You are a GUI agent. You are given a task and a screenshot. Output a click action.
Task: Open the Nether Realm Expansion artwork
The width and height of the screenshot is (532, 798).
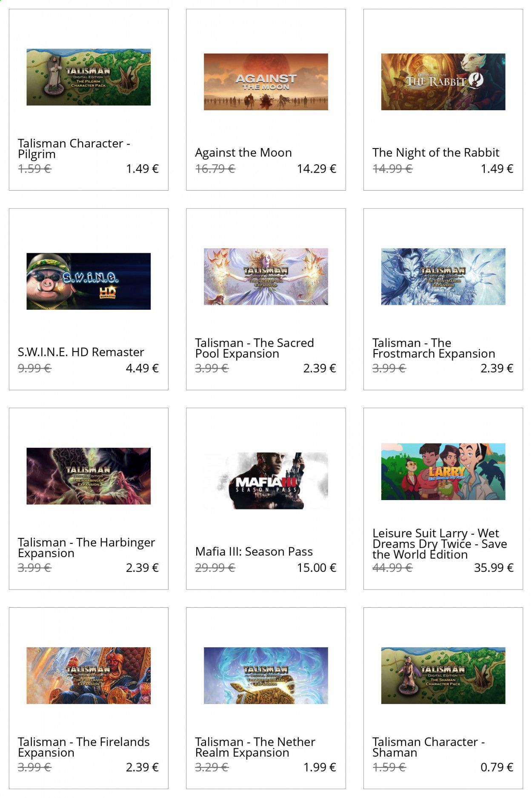266,676
